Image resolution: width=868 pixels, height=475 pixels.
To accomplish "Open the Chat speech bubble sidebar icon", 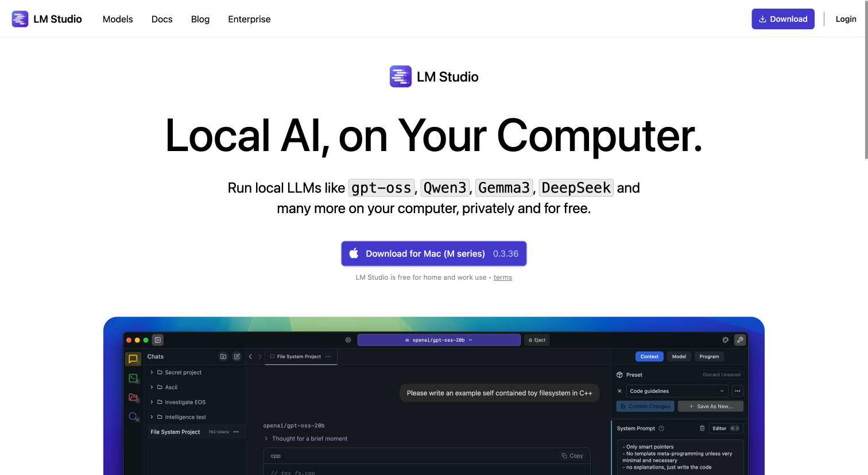I will (x=133, y=359).
